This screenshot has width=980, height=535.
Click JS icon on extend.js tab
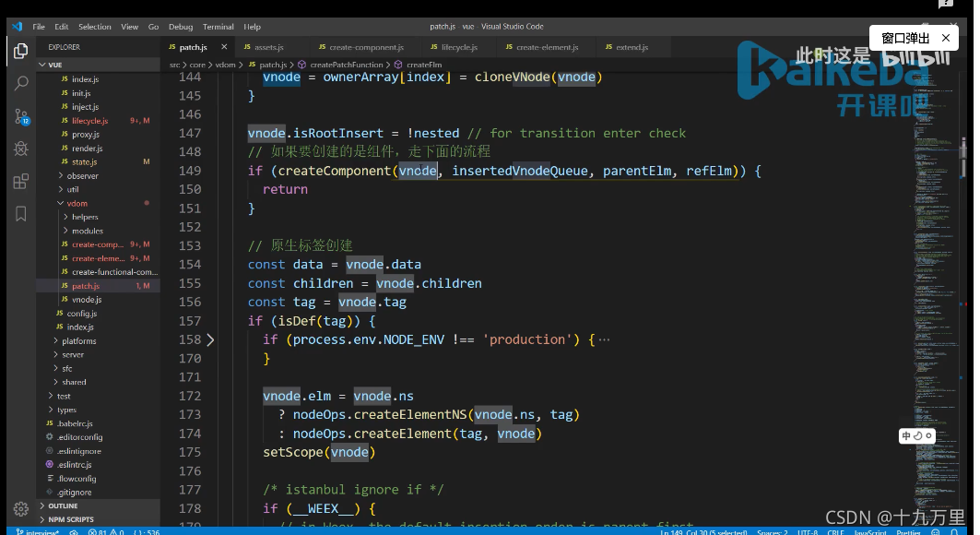[608, 47]
